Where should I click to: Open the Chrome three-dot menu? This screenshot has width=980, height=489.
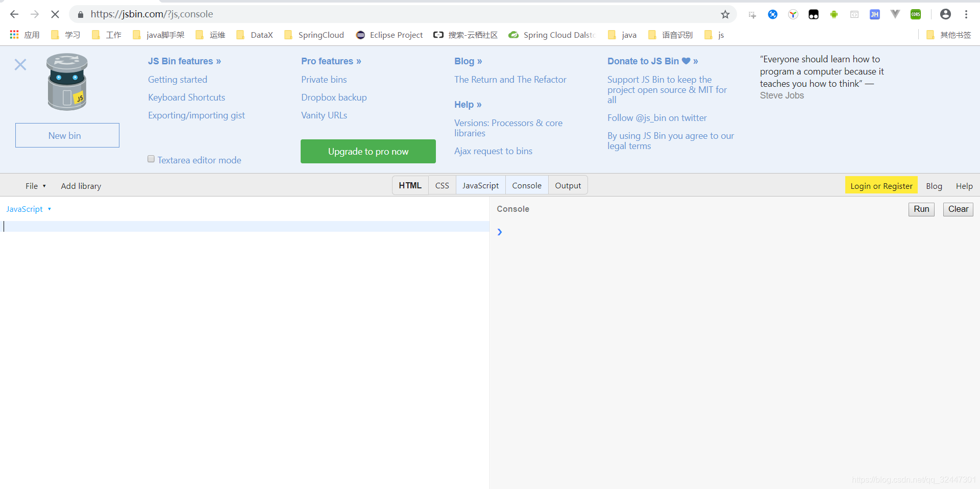pyautogui.click(x=966, y=14)
